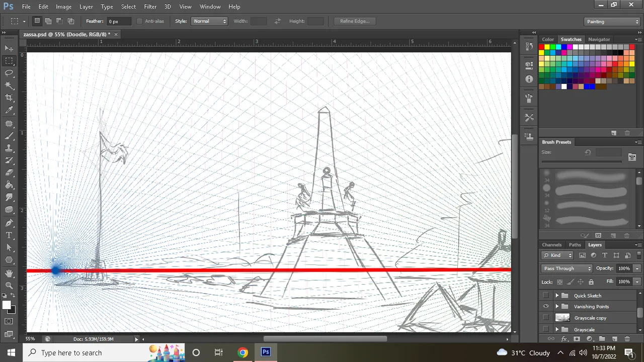The image size is (644, 362).
Task: Click the foreground color box
Action: point(7,305)
